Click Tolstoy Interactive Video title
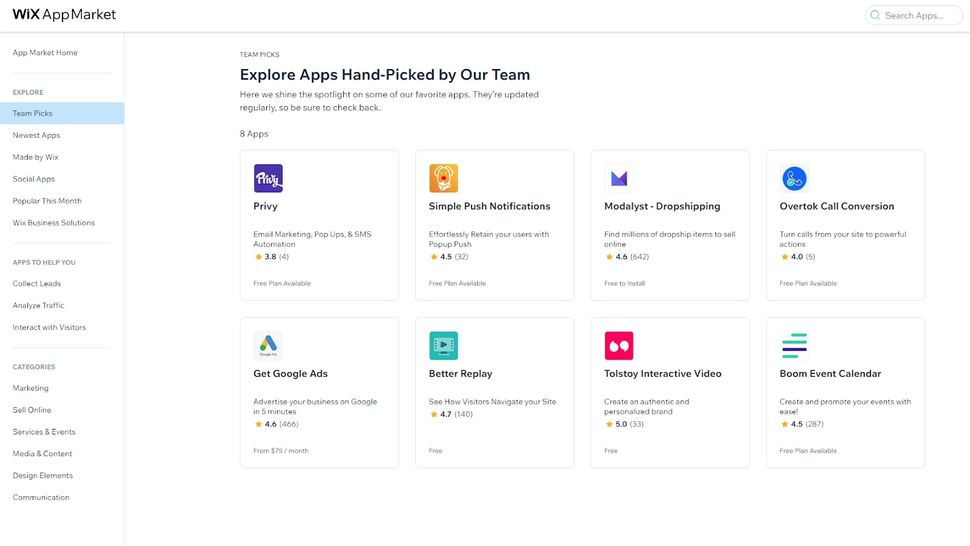 click(x=663, y=373)
